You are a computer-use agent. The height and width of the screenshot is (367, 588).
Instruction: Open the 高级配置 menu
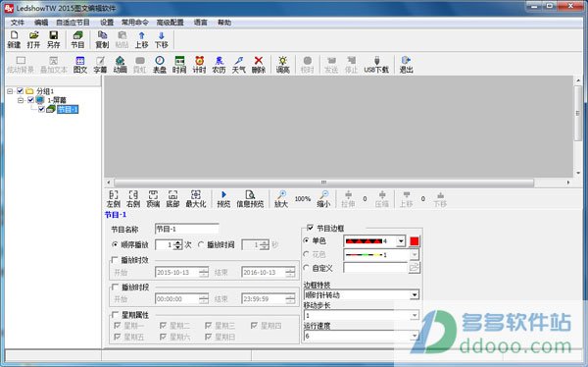(x=170, y=23)
